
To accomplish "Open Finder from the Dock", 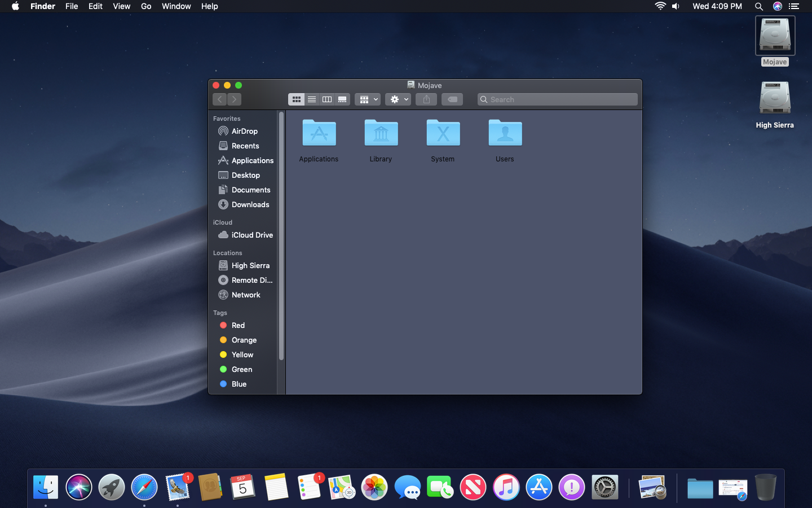I will (x=46, y=487).
